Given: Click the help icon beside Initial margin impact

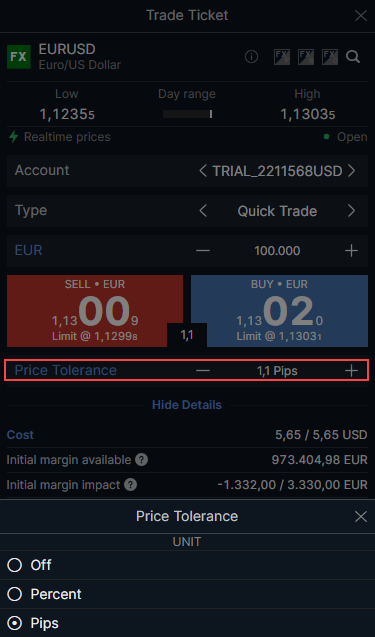Looking at the screenshot, I should click(130, 484).
